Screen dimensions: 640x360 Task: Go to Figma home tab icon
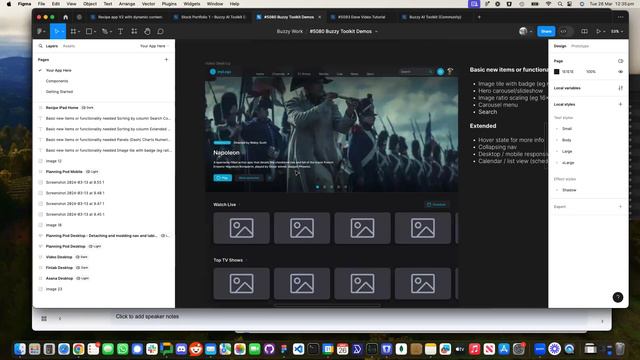coord(65,17)
